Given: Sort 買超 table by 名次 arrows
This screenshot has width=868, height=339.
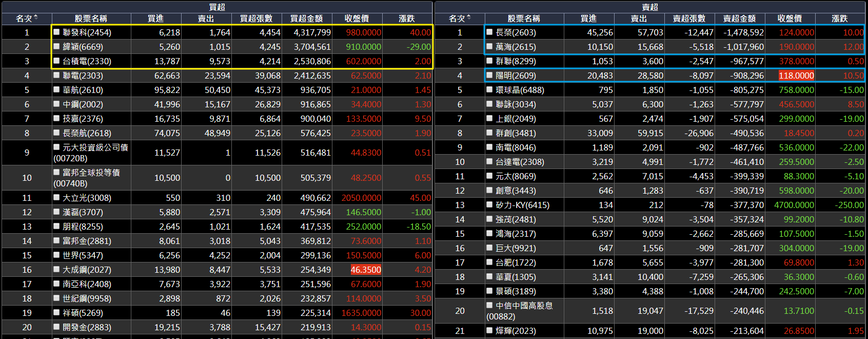Looking at the screenshot, I should pyautogui.click(x=36, y=18).
